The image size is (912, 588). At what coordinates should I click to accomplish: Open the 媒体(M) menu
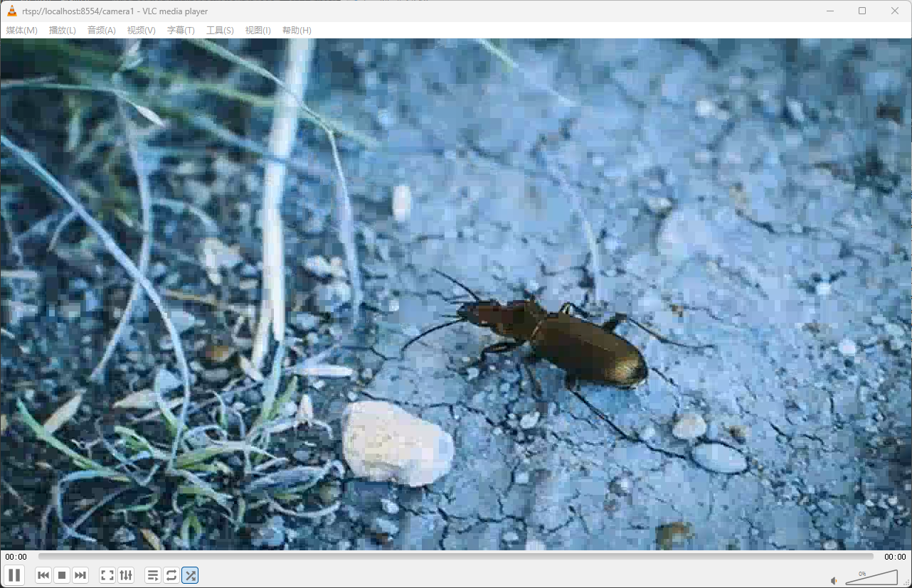pos(22,30)
